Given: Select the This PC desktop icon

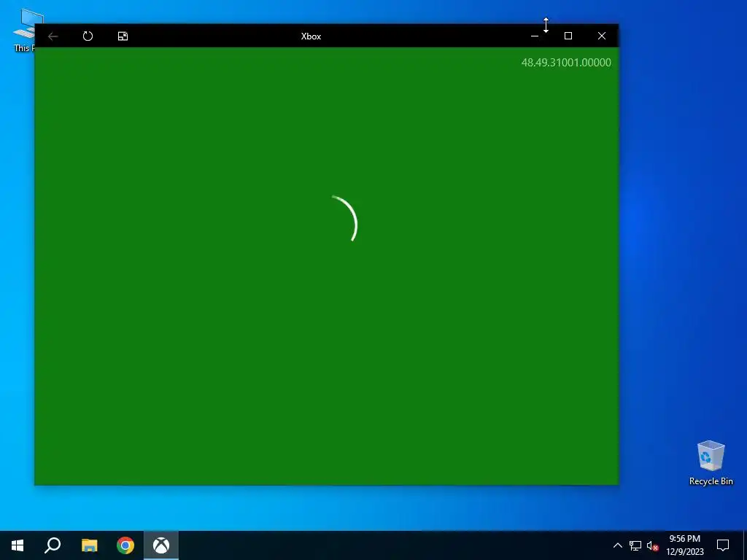Looking at the screenshot, I should (x=24, y=29).
